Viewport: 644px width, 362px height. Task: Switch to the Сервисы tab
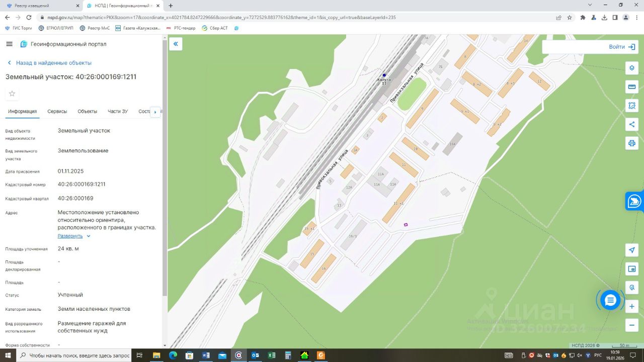(57, 112)
